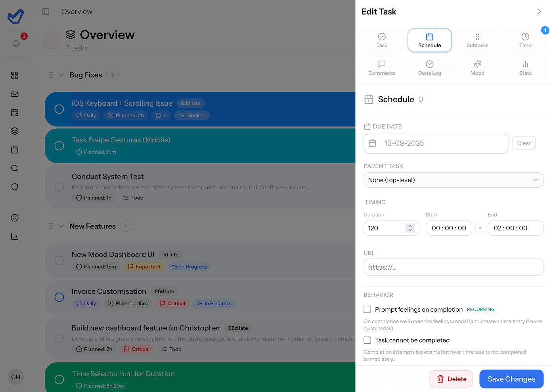Open the Parent Task dropdown
Screen dimensions: 551x392
[453, 180]
